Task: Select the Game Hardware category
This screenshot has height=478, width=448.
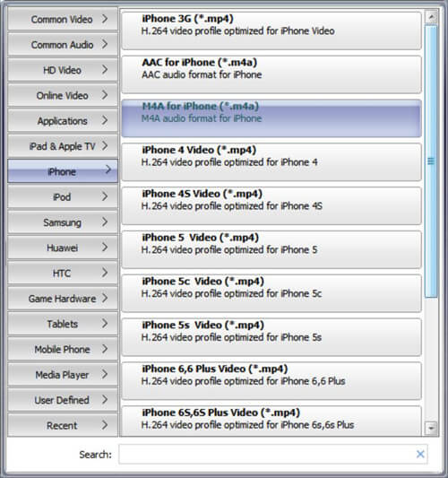Action: pos(63,298)
